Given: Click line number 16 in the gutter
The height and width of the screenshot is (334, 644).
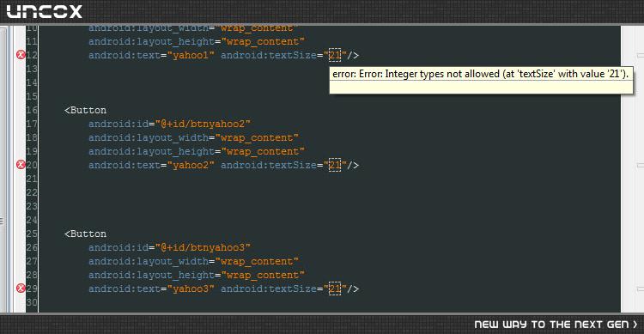Looking at the screenshot, I should click(x=32, y=110).
